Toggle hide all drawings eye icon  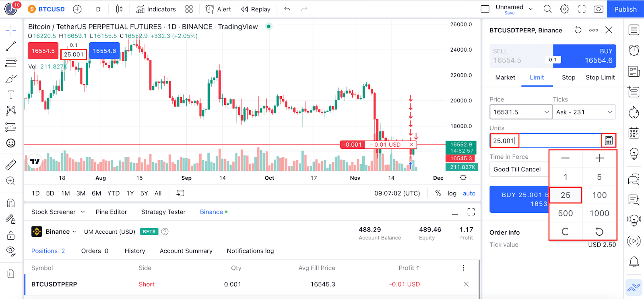[x=11, y=251]
